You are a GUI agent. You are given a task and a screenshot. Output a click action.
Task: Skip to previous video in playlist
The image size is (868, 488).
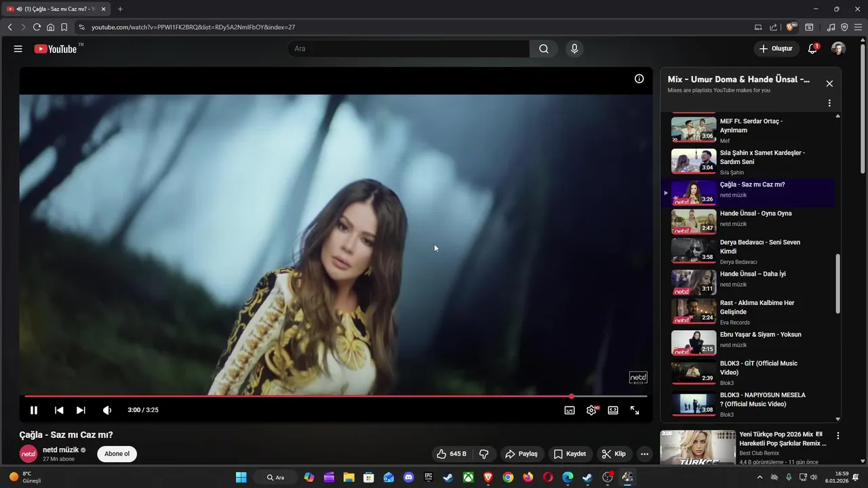pos(59,410)
